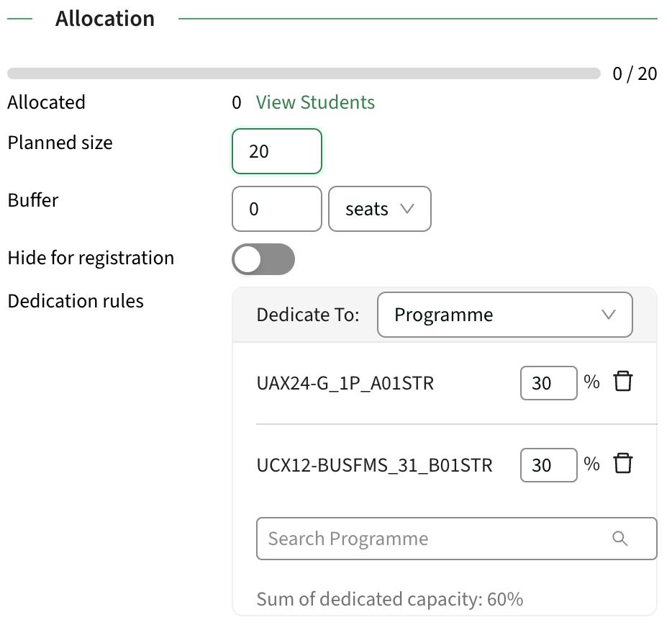Click the allocation progress bar
Screen dimensions: 672x625
click(304, 73)
